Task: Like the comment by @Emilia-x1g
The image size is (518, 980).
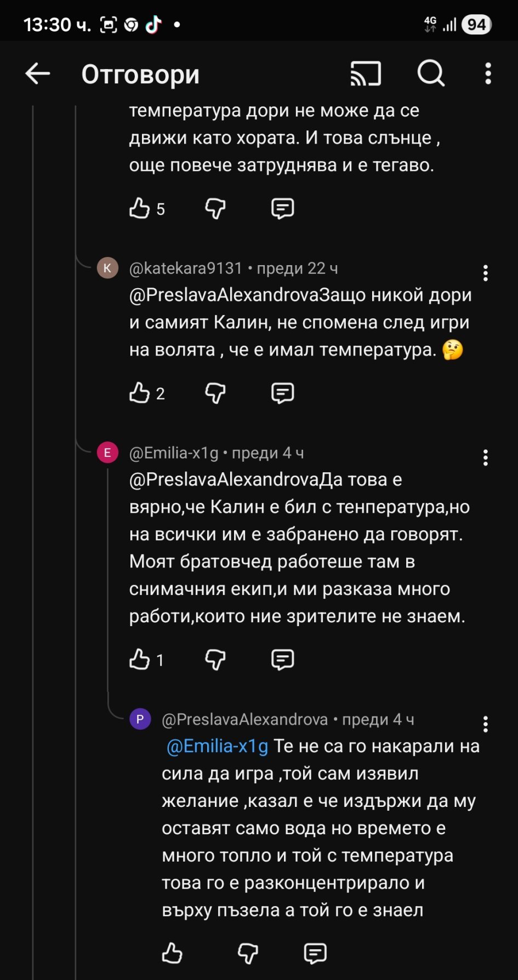Action: coord(140,660)
